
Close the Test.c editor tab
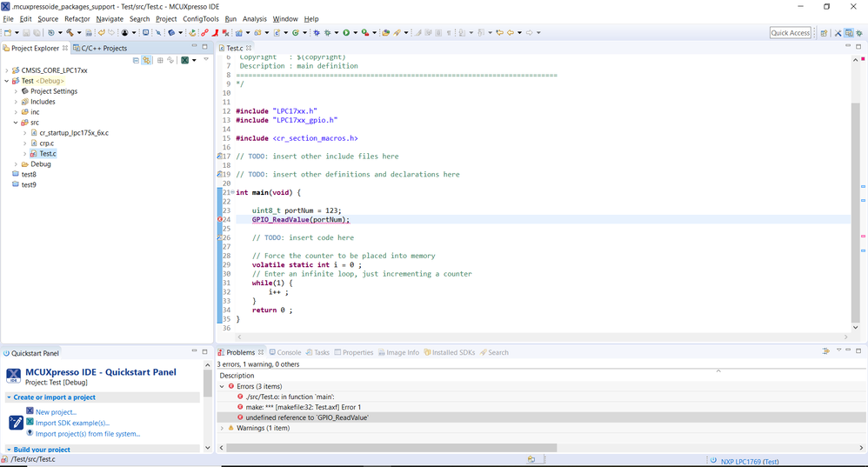249,48
